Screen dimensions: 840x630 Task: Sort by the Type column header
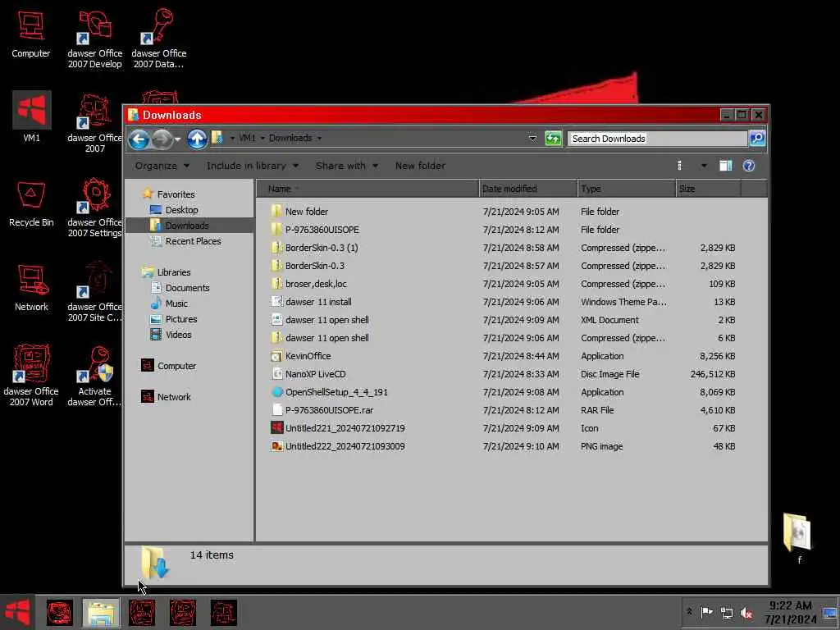[x=627, y=189]
